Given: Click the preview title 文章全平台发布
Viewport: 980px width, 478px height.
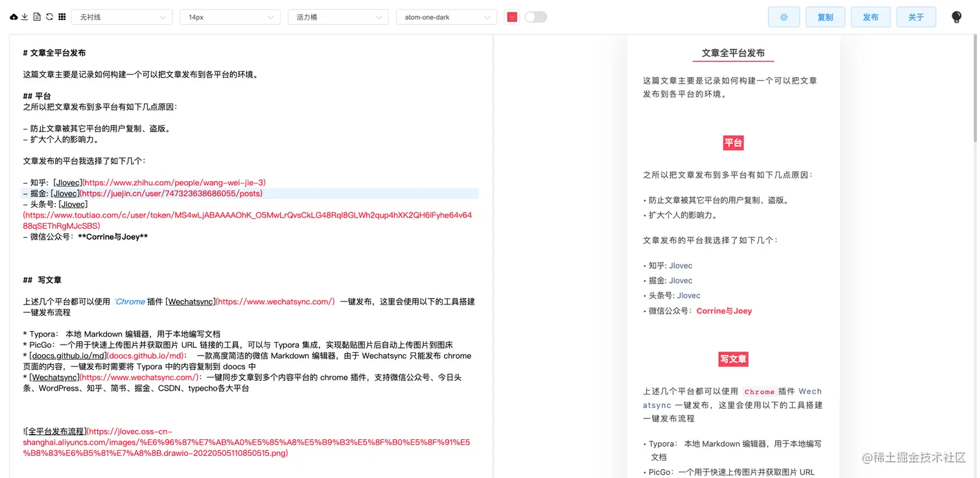Looking at the screenshot, I should pyautogui.click(x=733, y=53).
